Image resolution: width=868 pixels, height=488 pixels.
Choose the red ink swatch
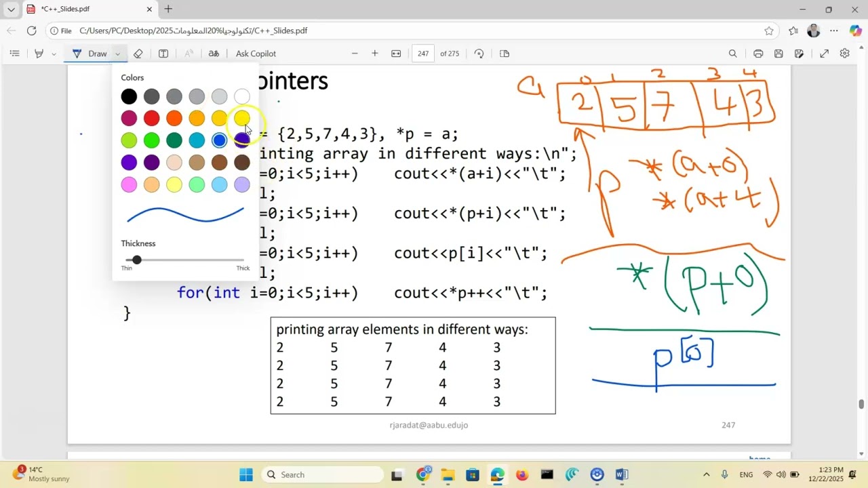[x=152, y=119]
